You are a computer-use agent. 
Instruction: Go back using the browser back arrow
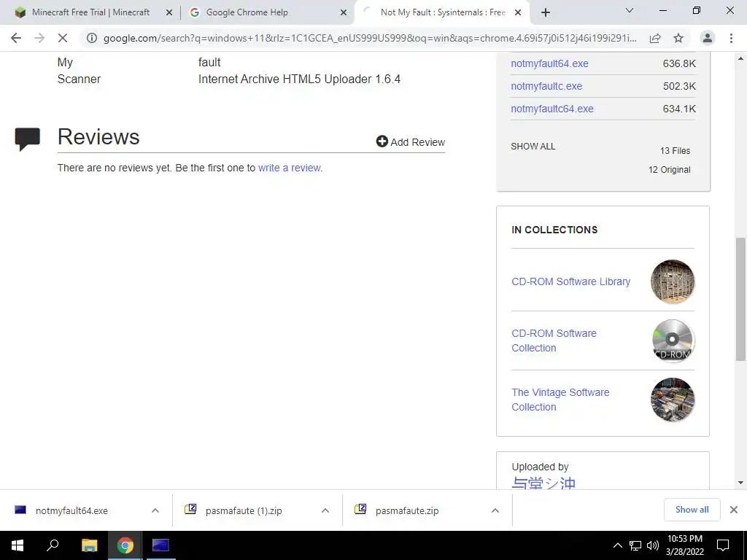point(16,38)
